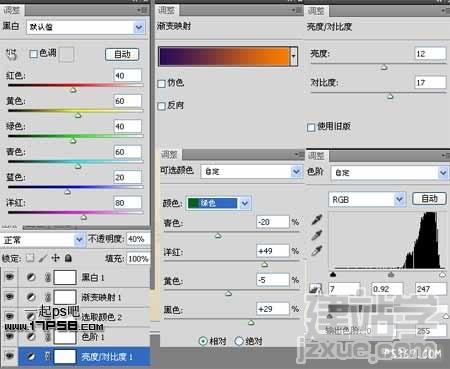Click the lock image pixels brush icon
Image resolution: width=450 pixels, height=369 pixels.
point(43,258)
